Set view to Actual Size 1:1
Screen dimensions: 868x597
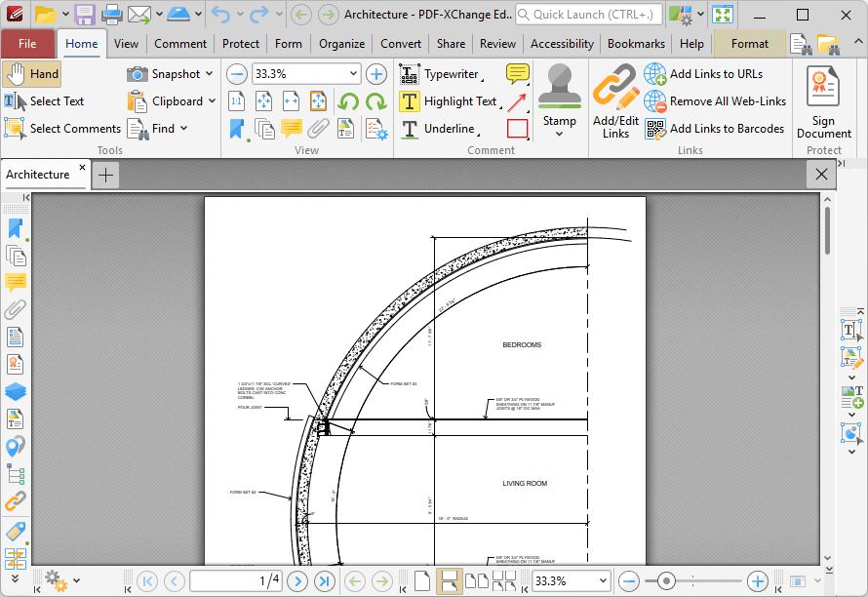coord(236,101)
